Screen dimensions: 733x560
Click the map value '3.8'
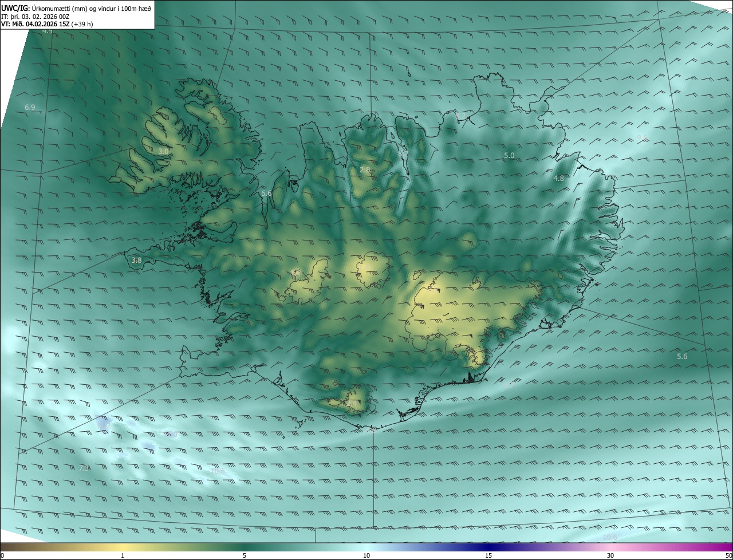coord(136,260)
